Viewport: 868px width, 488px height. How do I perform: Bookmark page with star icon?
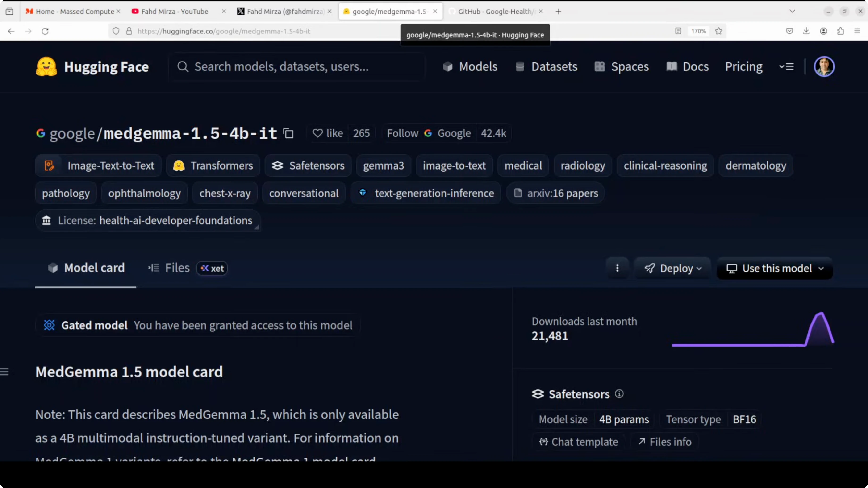tap(718, 31)
